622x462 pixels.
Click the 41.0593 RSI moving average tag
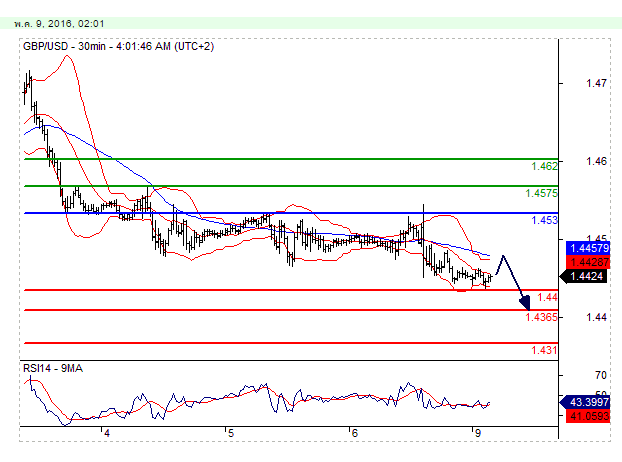[x=588, y=416]
